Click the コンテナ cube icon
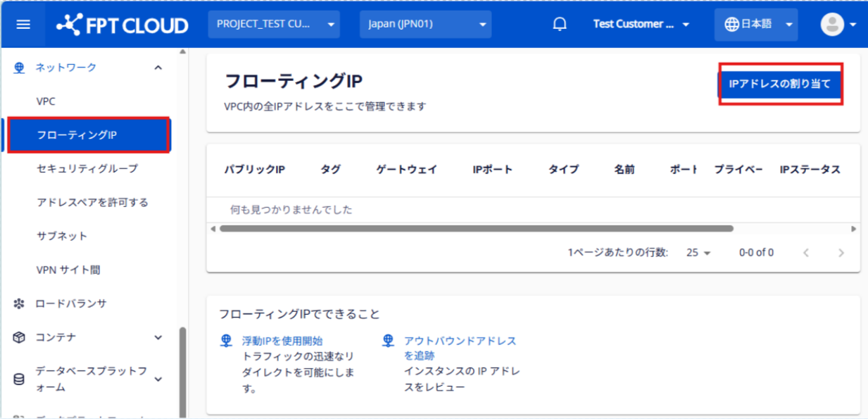 click(19, 337)
